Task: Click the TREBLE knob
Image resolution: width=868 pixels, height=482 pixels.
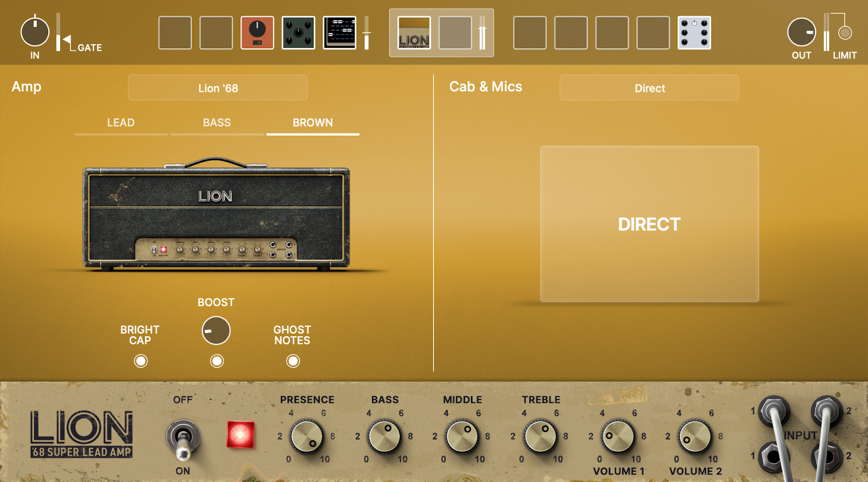Action: click(x=540, y=436)
